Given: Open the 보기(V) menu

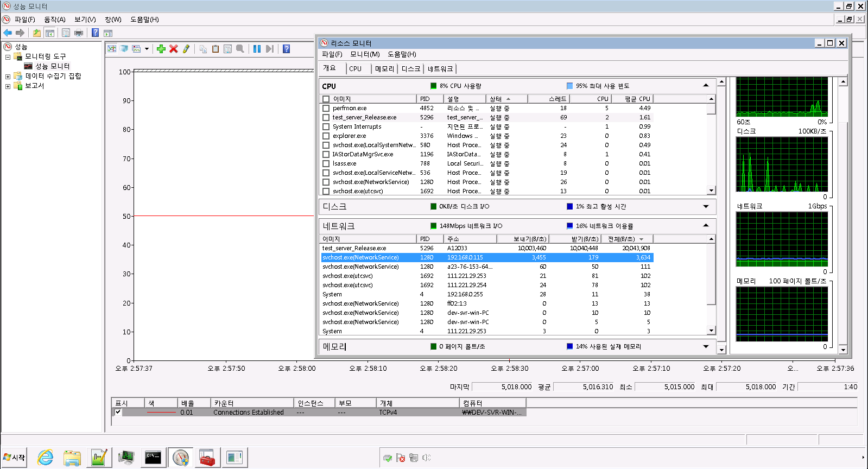Looking at the screenshot, I should point(85,19).
